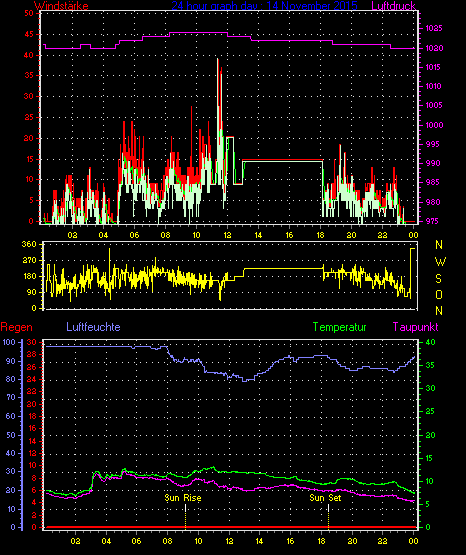Click the blue Luftfeuchte label

(93, 327)
